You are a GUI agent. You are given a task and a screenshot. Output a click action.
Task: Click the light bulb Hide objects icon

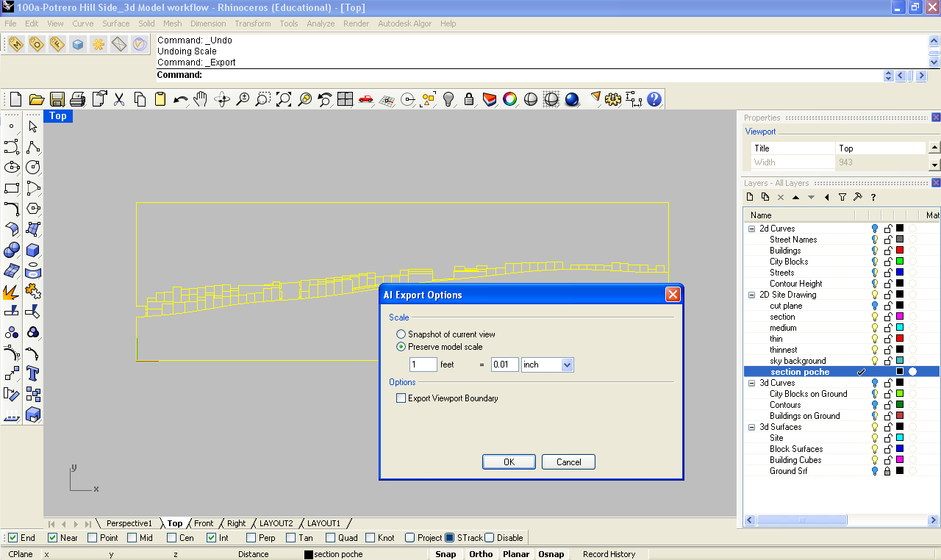coord(448,99)
